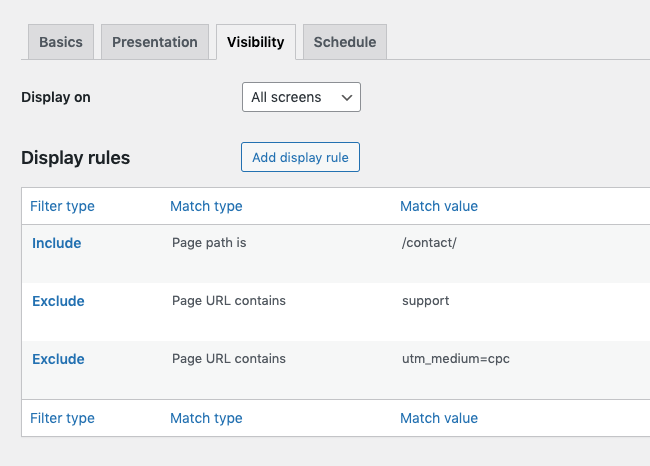The height and width of the screenshot is (466, 650).
Task: Select 'Page URL contains' in the support row
Action: 229,301
